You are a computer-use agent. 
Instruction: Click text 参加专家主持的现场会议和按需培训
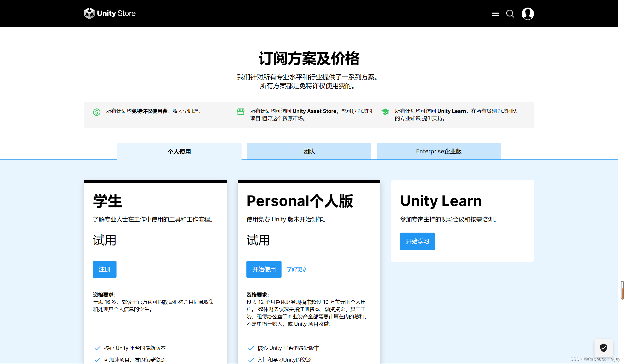click(448, 219)
